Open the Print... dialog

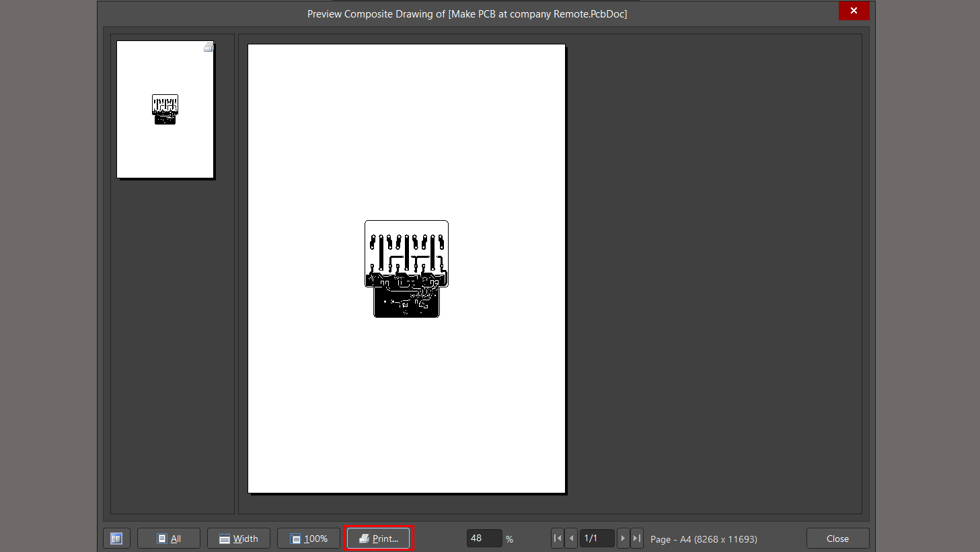(x=378, y=539)
